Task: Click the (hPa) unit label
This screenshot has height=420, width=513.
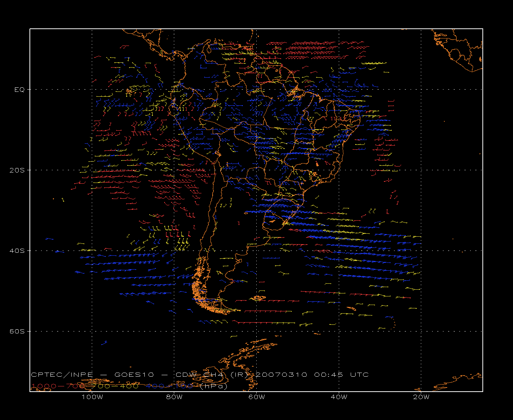Action: coord(213,386)
